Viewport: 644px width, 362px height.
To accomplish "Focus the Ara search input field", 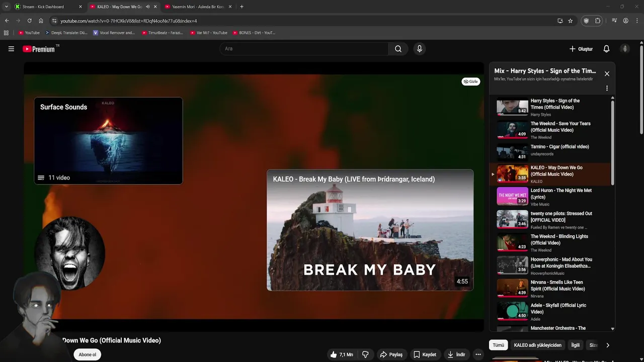I will point(304,49).
